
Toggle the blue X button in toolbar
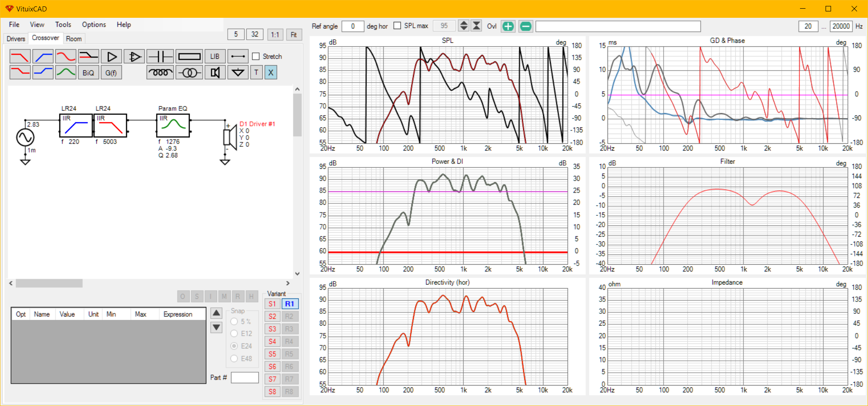pyautogui.click(x=271, y=73)
